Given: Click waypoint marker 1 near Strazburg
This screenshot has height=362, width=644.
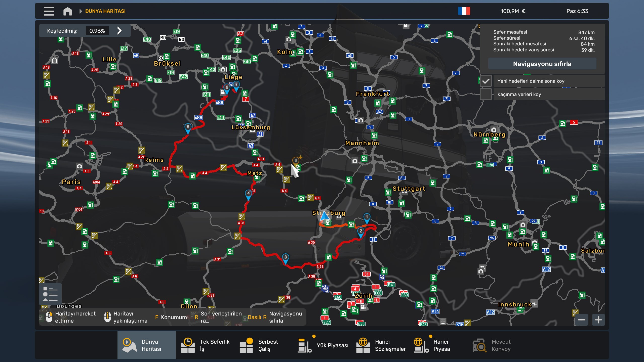Looking at the screenshot, I should pyautogui.click(x=367, y=218).
